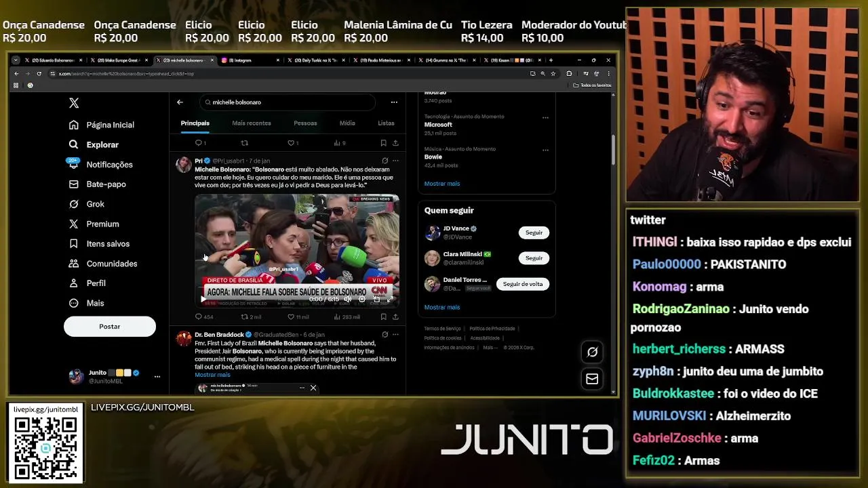Screen dimensions: 868x488
Task: Like the top post with 1 like
Action: 293,143
